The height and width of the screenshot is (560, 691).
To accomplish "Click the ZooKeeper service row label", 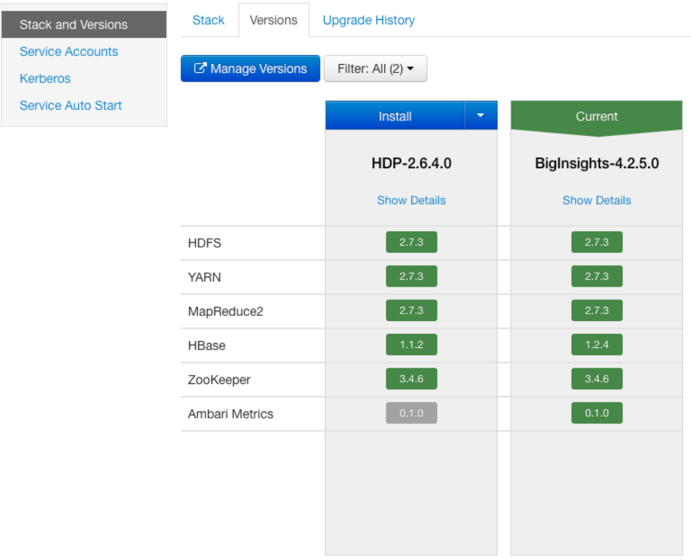I will tap(219, 380).
